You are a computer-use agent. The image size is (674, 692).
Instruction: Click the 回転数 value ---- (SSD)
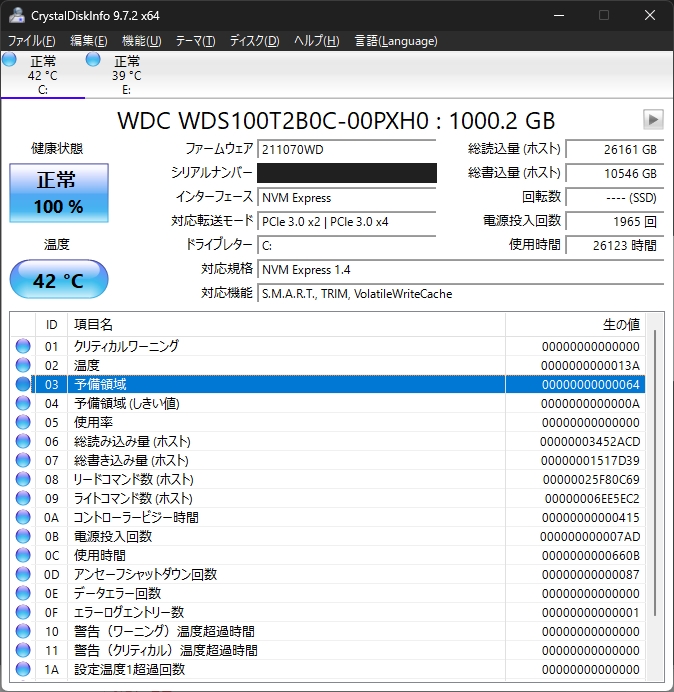(614, 197)
